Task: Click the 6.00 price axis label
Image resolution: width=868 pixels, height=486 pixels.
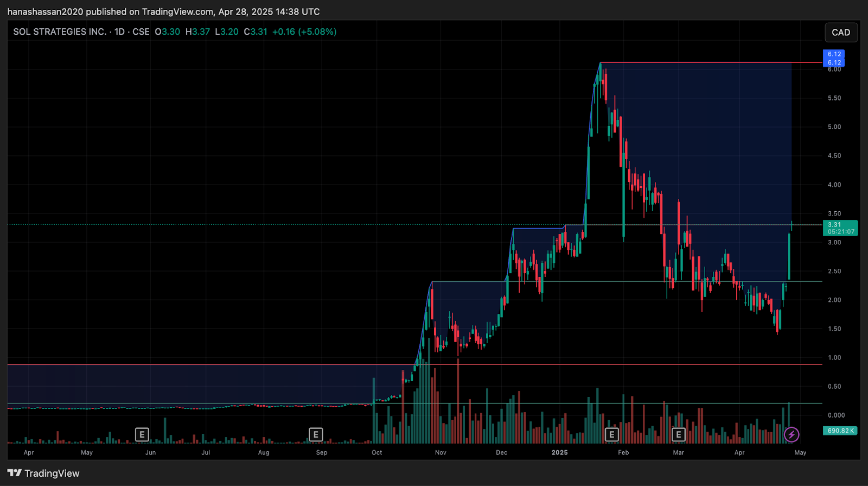Action: 834,70
